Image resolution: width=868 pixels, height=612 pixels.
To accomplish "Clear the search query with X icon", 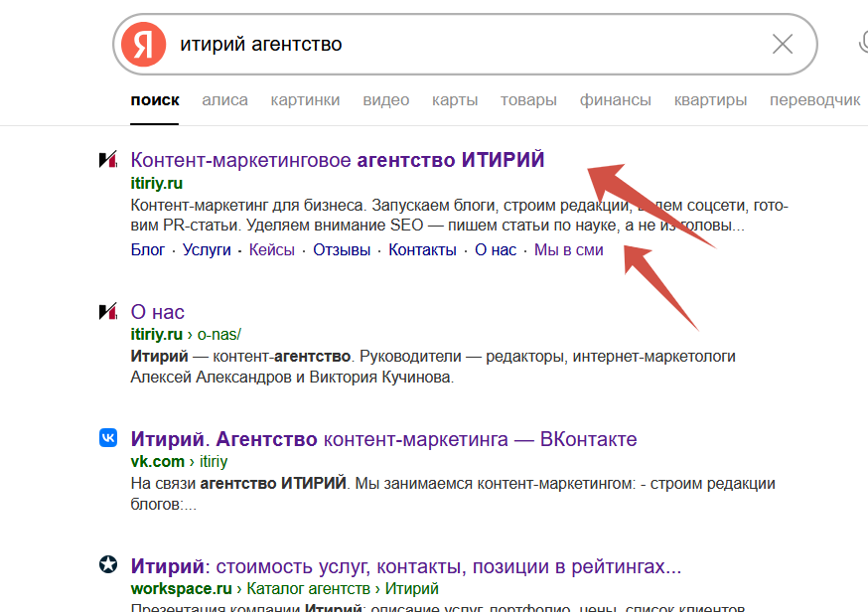I will tap(783, 45).
